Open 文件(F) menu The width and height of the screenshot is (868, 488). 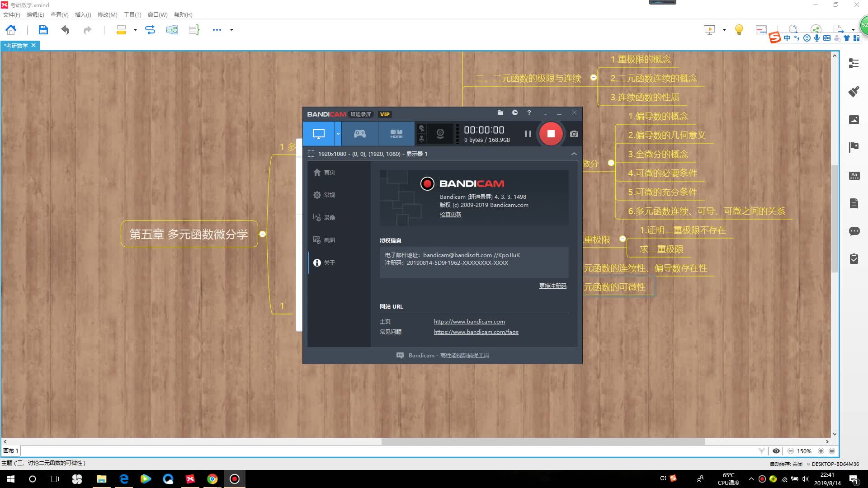(12, 14)
